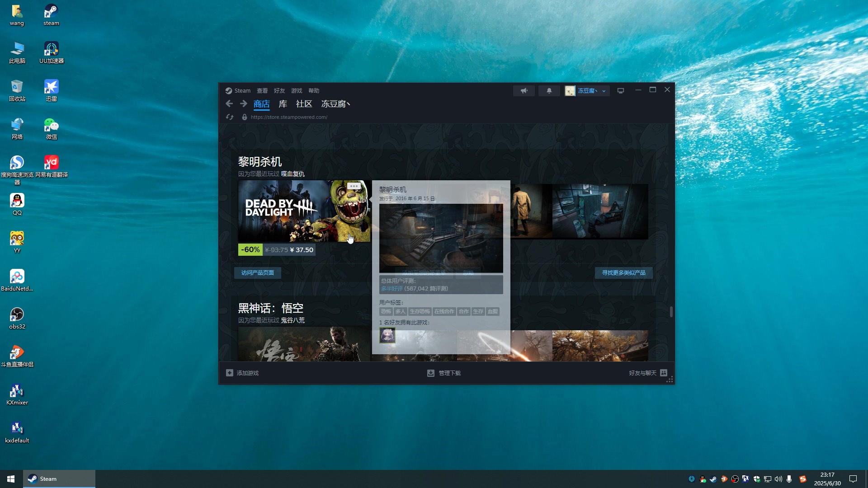The height and width of the screenshot is (488, 868).
Task: Open the 帮助 menu
Action: click(314, 91)
